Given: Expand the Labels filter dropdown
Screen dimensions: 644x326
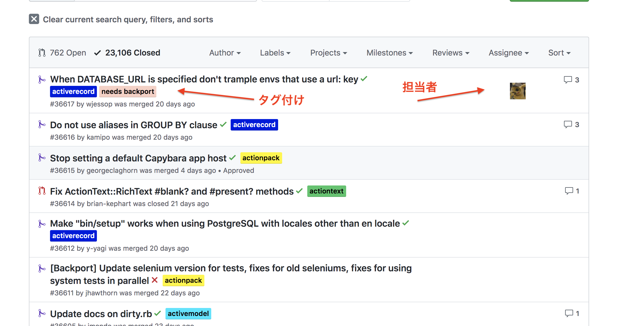Looking at the screenshot, I should (x=275, y=53).
